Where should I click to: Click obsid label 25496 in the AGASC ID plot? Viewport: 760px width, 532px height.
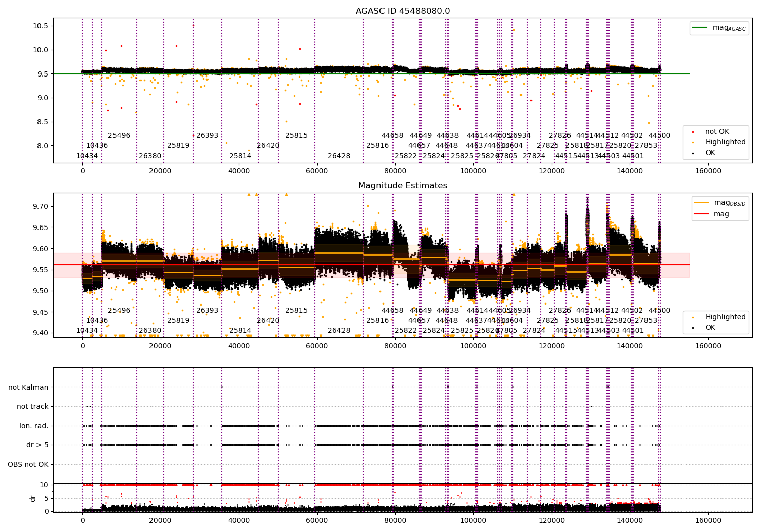point(119,136)
